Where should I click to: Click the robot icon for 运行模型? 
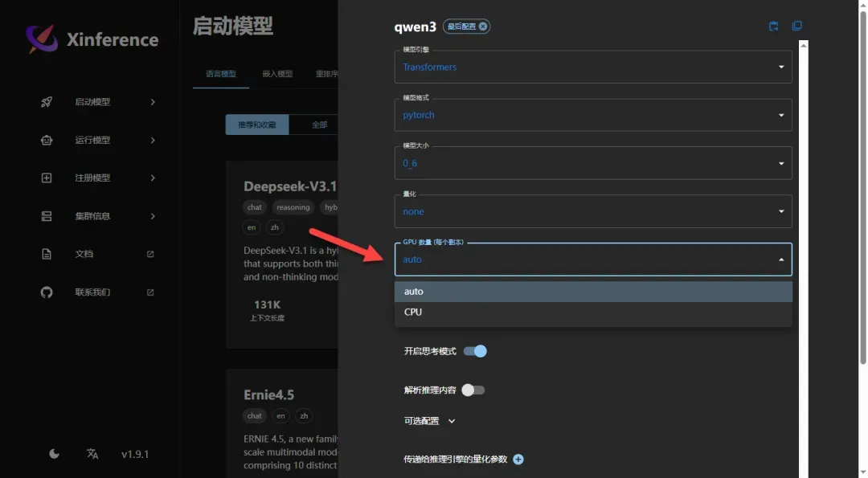(x=47, y=140)
